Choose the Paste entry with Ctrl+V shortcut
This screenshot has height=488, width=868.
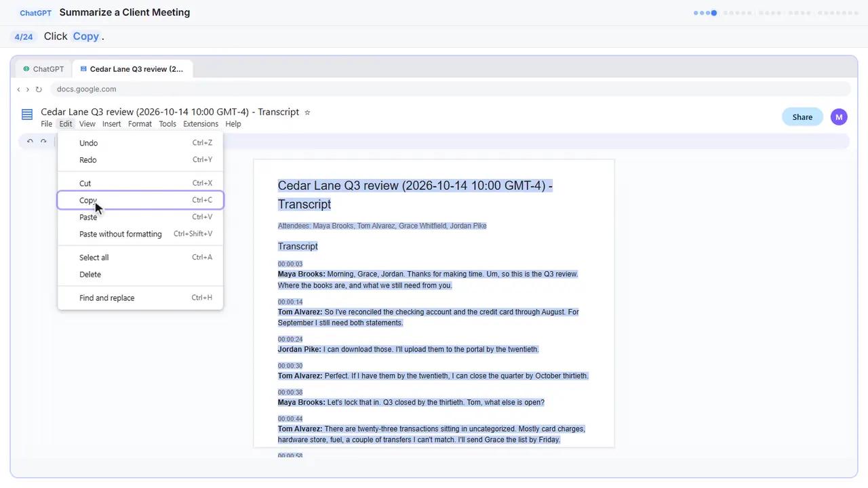(140, 218)
